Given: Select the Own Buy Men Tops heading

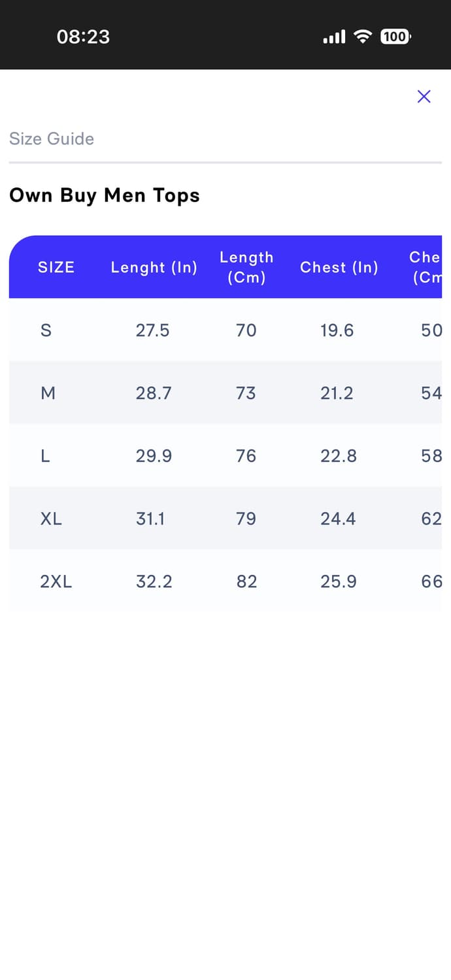Looking at the screenshot, I should 105,195.
